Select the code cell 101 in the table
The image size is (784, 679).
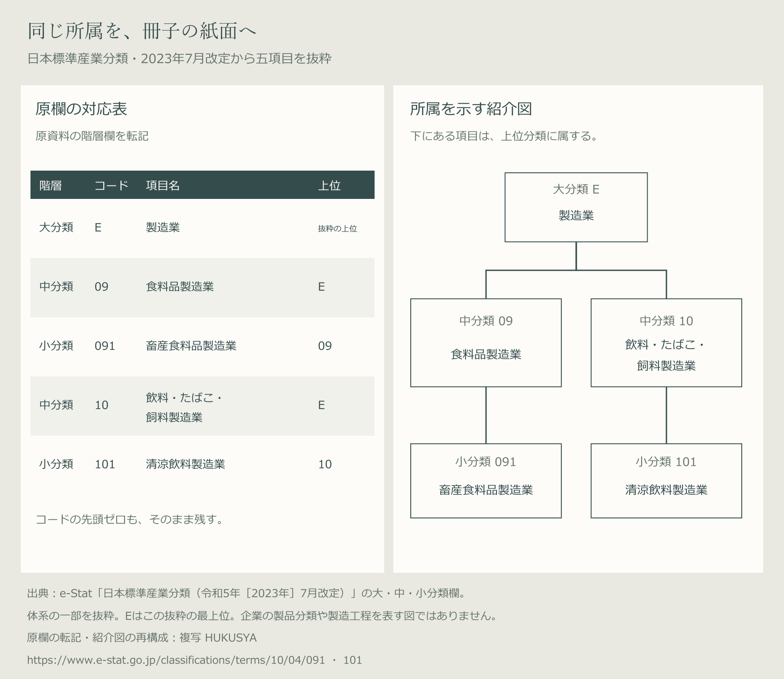click(x=105, y=464)
